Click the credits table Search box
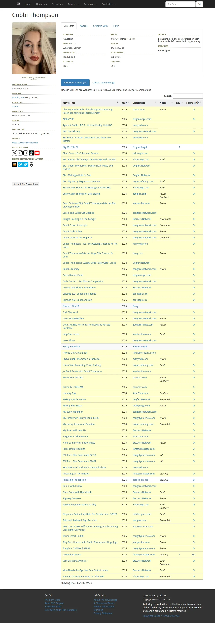Image resolution: width=215 pixels, height=644 pixels. point(188,96)
